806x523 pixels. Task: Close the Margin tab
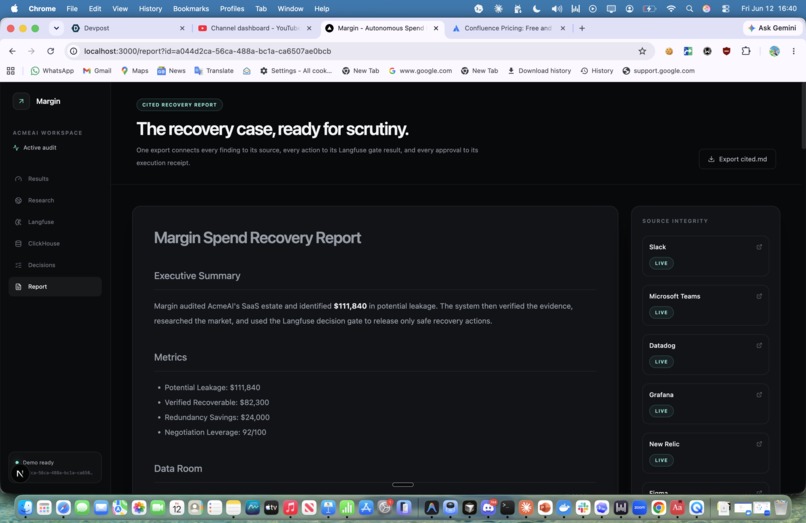pos(436,28)
